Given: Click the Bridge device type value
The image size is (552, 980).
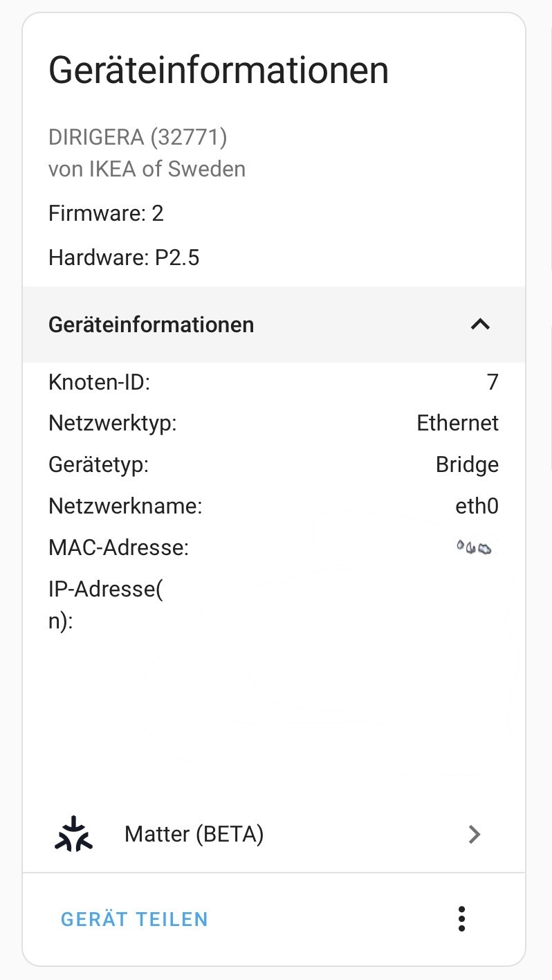Looking at the screenshot, I should (x=467, y=464).
